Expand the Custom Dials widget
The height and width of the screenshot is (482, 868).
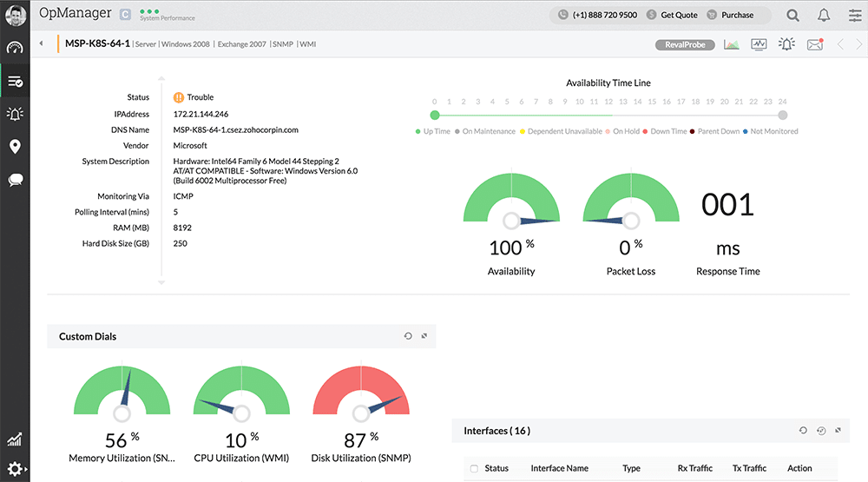(424, 336)
